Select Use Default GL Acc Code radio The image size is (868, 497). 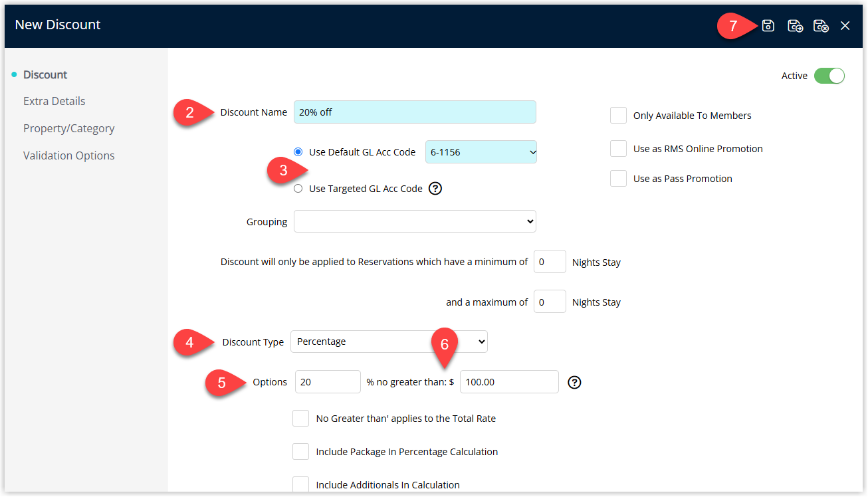pos(298,152)
